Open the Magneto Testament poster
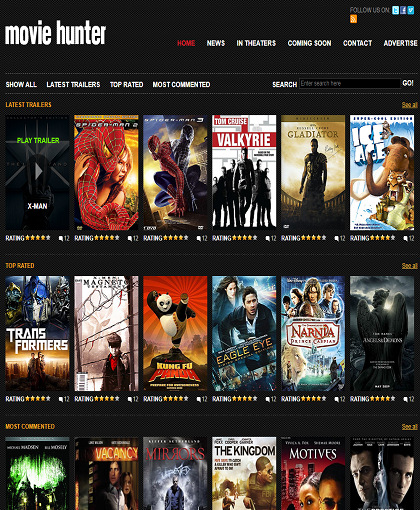Image resolution: width=420 pixels, height=510 pixels. (x=106, y=333)
